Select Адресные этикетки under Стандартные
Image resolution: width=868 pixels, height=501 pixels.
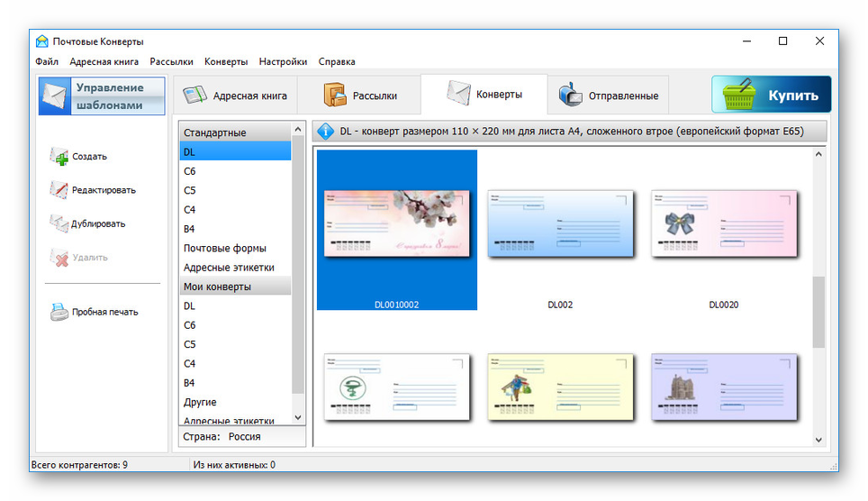pos(235,267)
